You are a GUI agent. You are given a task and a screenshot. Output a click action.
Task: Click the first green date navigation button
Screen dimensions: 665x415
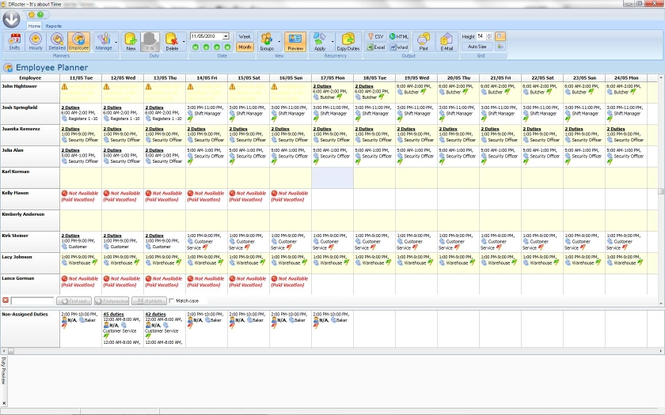click(196, 47)
